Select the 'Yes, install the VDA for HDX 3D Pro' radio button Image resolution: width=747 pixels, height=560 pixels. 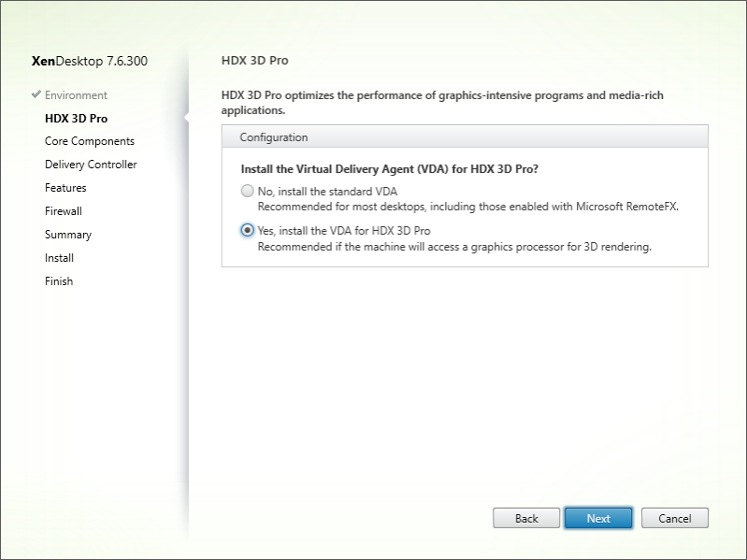(x=247, y=231)
